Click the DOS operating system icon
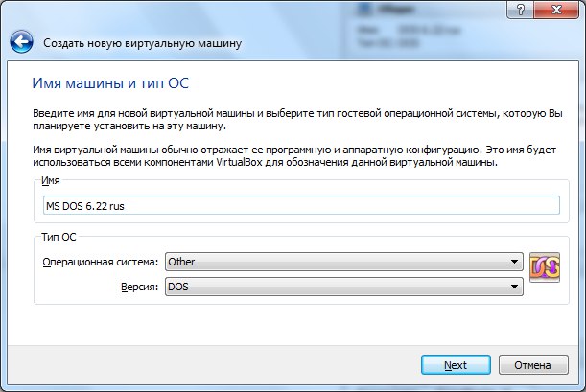Viewport: 586px width, 392px height. point(545,267)
